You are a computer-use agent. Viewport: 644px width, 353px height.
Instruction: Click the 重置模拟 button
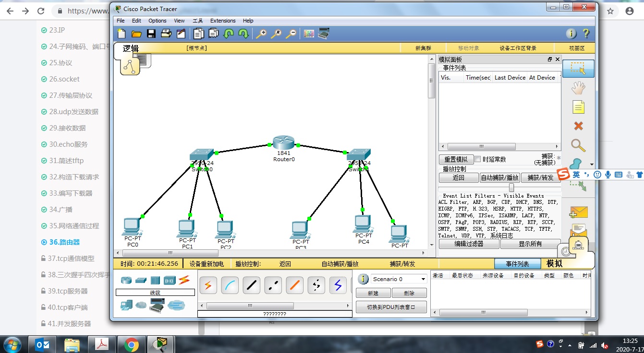point(456,159)
